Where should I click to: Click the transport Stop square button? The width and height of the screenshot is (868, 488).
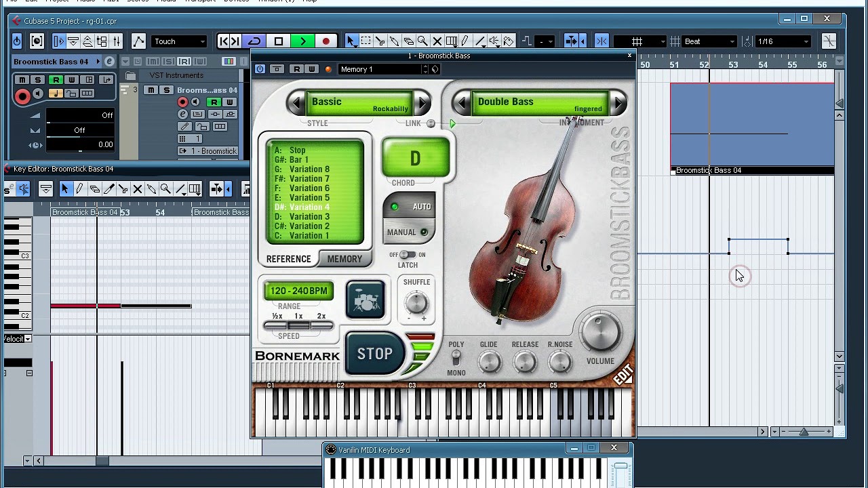click(x=279, y=41)
